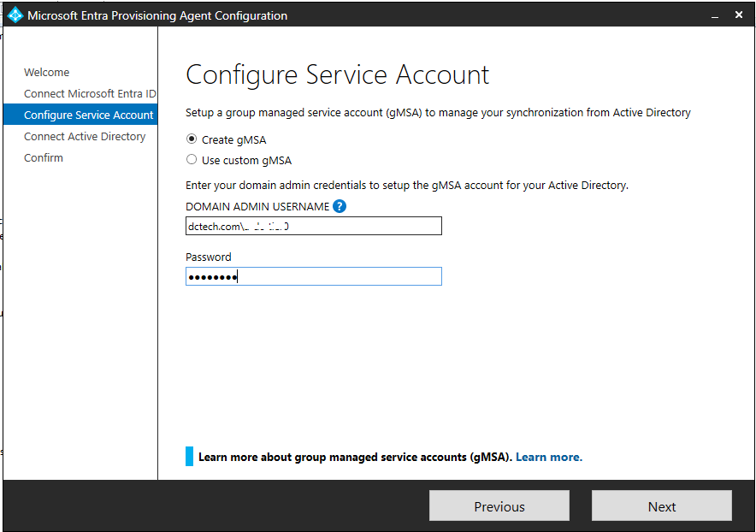Minimize the Provisioning Agent Configuration window
The height and width of the screenshot is (532, 756).
715,15
